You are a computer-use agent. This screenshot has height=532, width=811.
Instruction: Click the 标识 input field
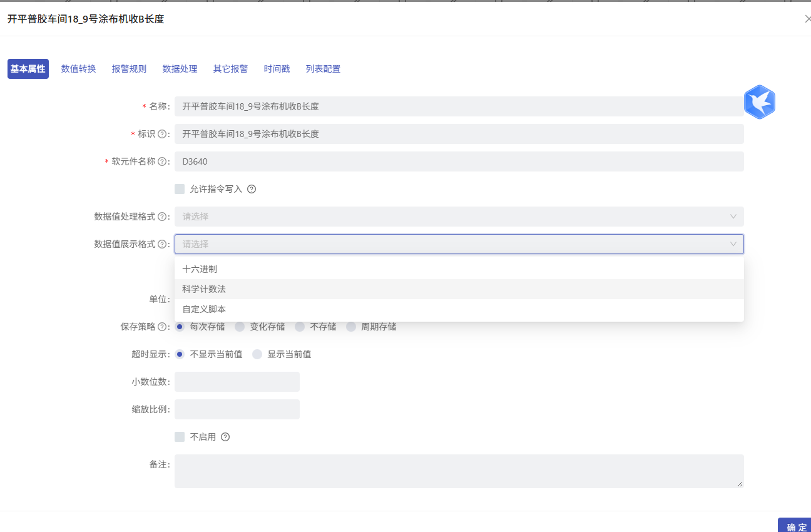pos(459,134)
